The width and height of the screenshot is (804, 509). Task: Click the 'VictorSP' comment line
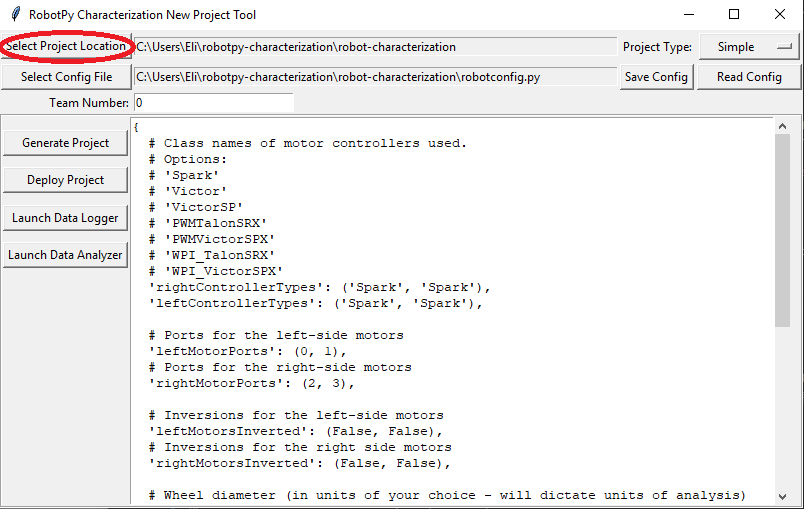click(x=196, y=207)
